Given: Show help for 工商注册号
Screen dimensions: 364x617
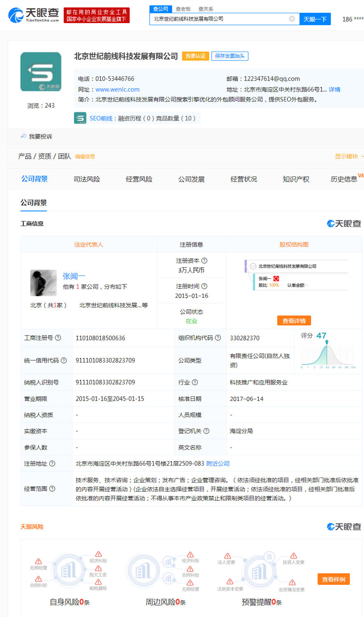Looking at the screenshot, I should [58, 338].
